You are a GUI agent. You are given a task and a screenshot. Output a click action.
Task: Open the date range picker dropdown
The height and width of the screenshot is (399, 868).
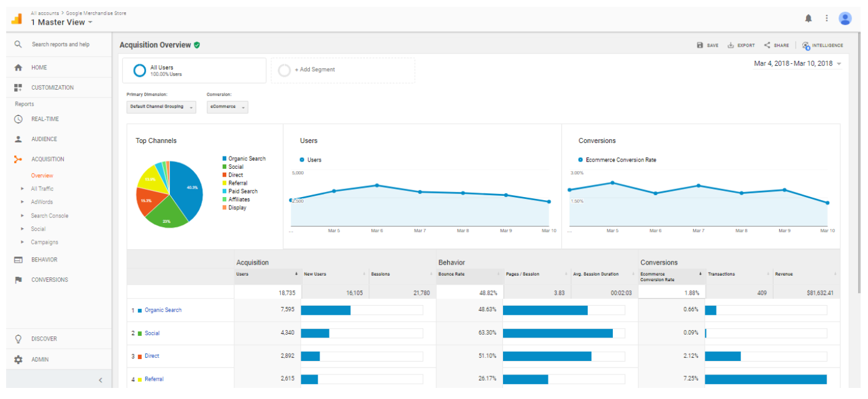click(797, 64)
